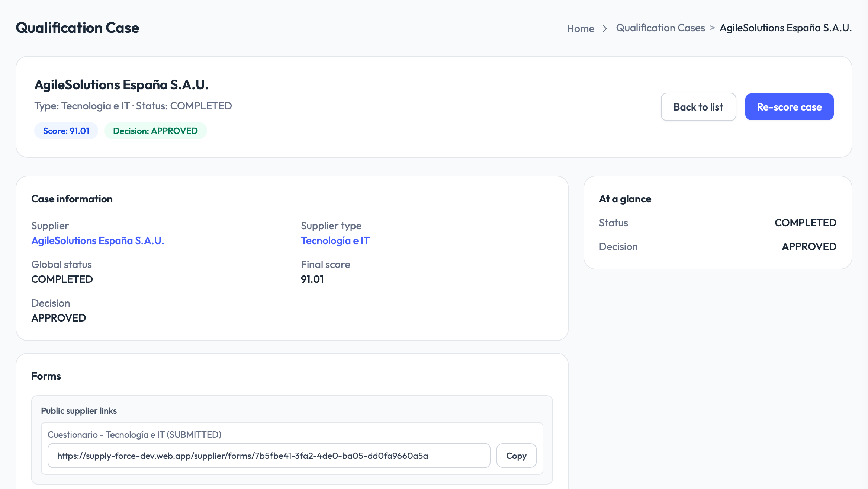Click the COMPLETED status in At a glance
Viewport: 868px width, 489px height.
pos(805,223)
